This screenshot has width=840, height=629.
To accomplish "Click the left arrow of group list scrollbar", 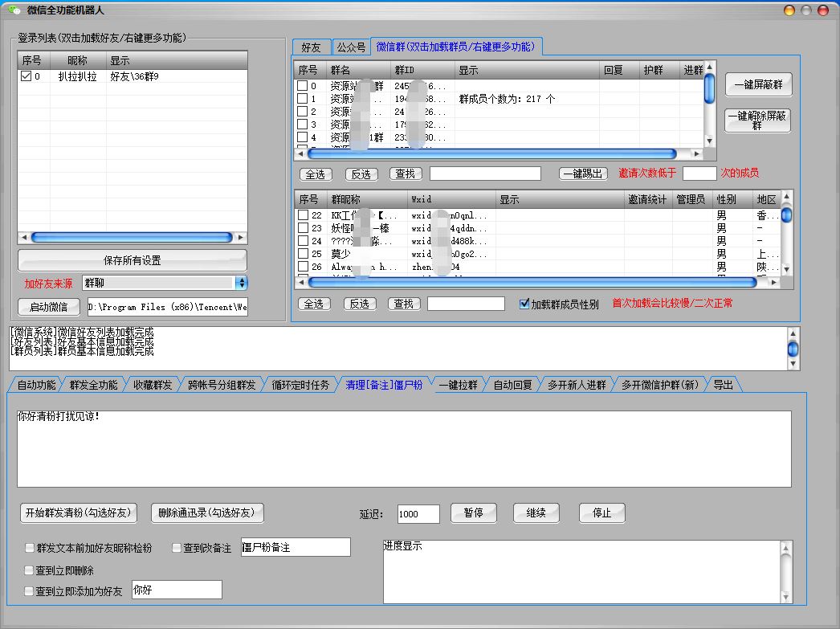I will pos(300,153).
